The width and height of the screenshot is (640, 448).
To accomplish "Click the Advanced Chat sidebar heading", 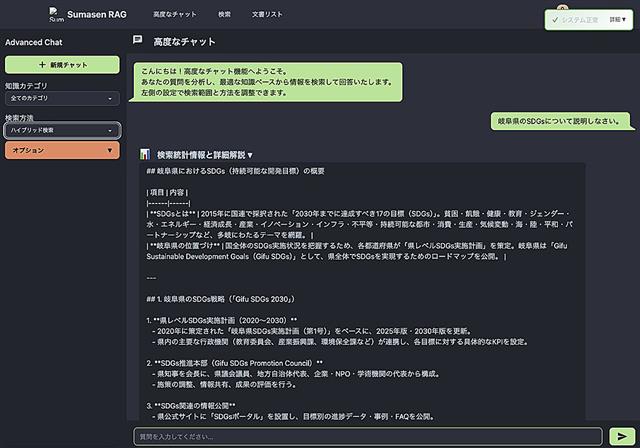I will pyautogui.click(x=33, y=42).
